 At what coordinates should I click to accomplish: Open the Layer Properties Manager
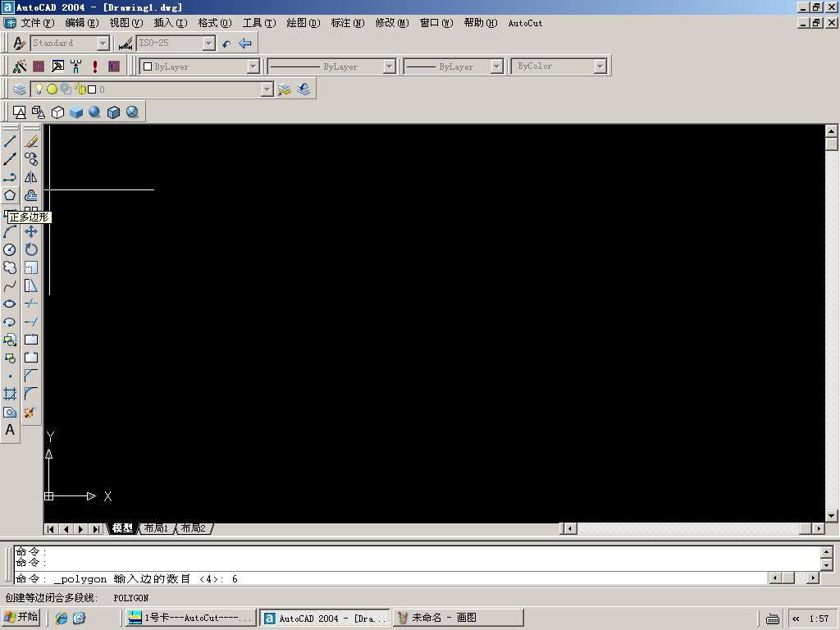[20, 89]
